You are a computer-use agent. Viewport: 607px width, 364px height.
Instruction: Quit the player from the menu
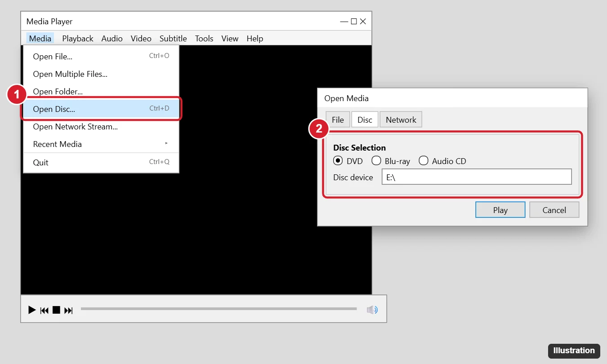click(101, 162)
